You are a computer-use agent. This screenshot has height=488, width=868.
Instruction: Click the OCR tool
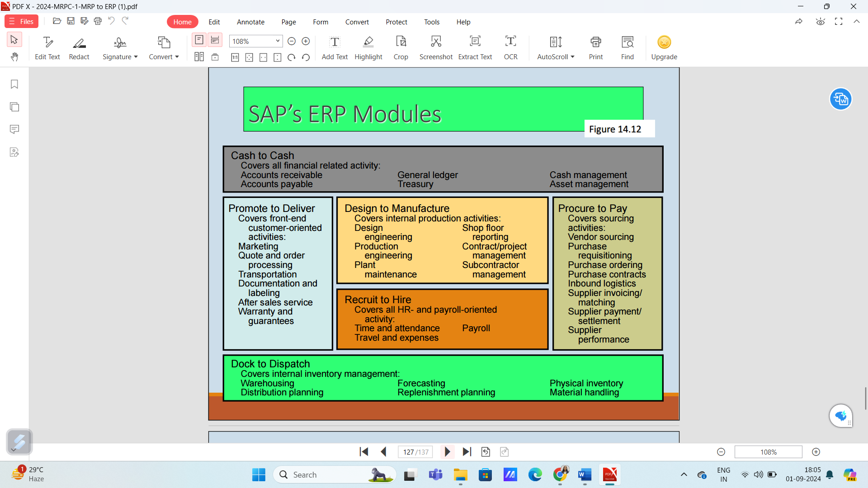511,48
